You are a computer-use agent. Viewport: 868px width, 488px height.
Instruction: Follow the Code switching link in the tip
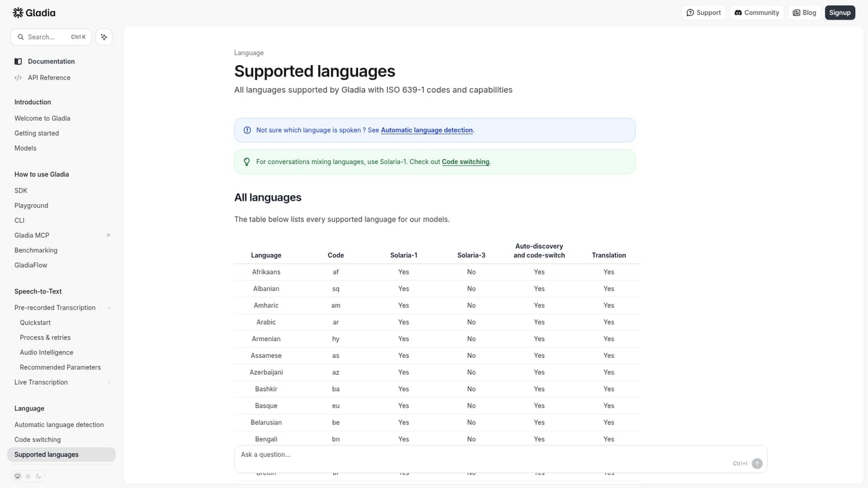(465, 162)
